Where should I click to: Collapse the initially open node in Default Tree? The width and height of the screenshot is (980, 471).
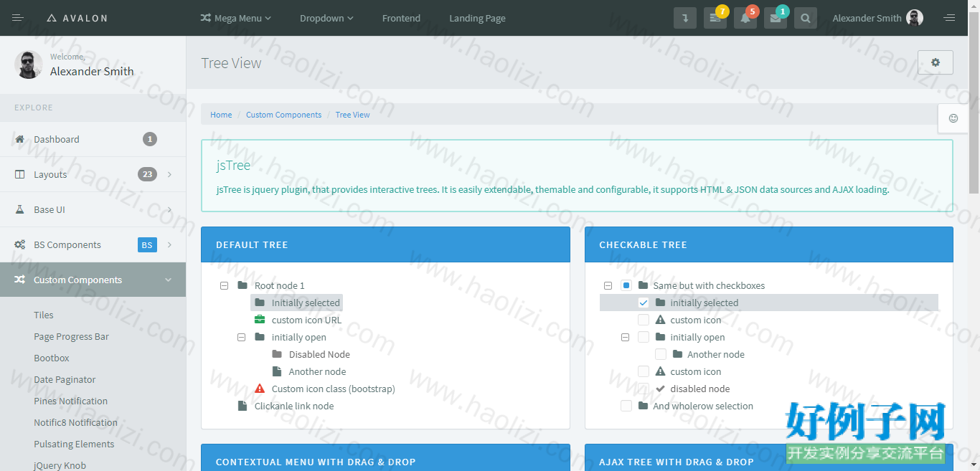241,337
